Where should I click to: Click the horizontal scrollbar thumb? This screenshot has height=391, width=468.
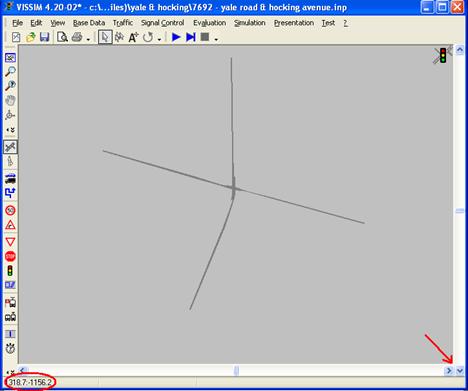236,371
